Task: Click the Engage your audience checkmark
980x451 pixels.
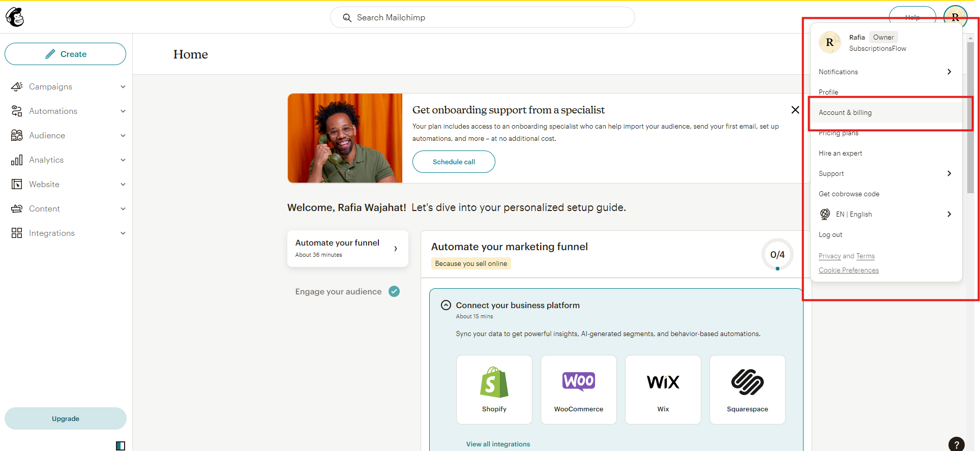Action: coord(394,291)
